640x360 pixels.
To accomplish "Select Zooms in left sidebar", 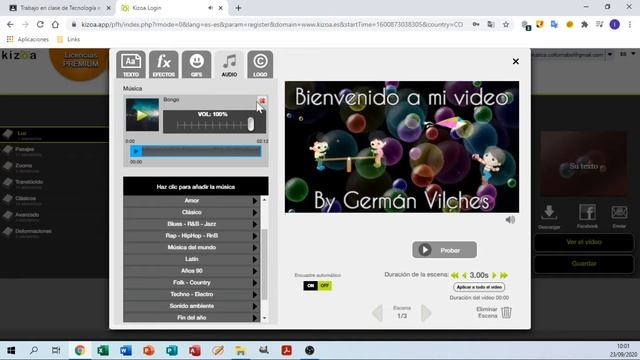I will 23,166.
